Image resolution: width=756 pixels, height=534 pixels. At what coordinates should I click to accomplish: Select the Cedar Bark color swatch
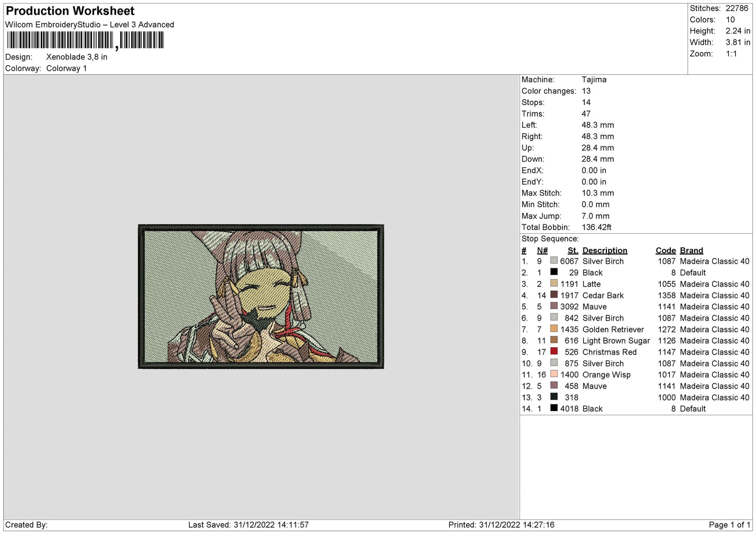tap(554, 295)
